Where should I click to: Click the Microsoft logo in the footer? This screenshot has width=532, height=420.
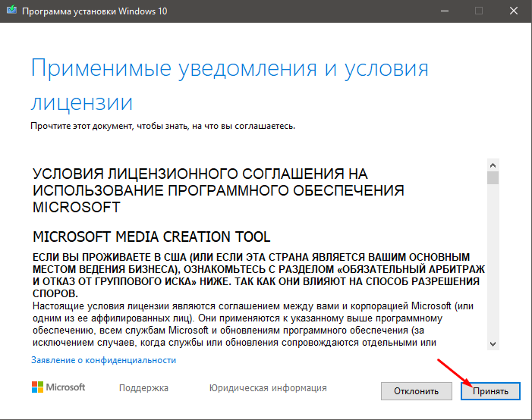point(58,387)
